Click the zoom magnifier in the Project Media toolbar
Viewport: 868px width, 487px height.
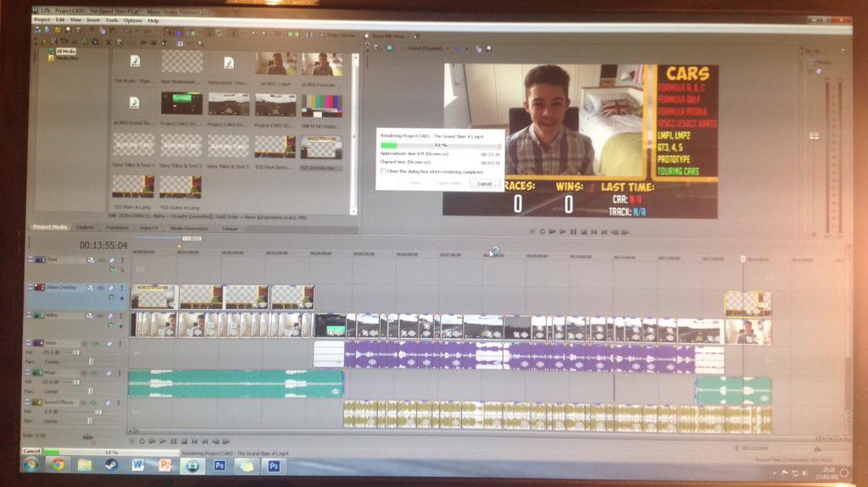(200, 43)
